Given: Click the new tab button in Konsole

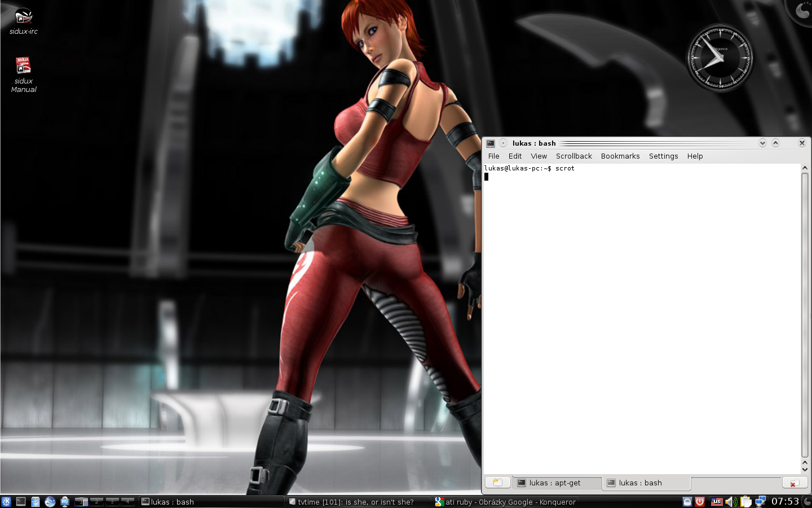Looking at the screenshot, I should [x=497, y=483].
